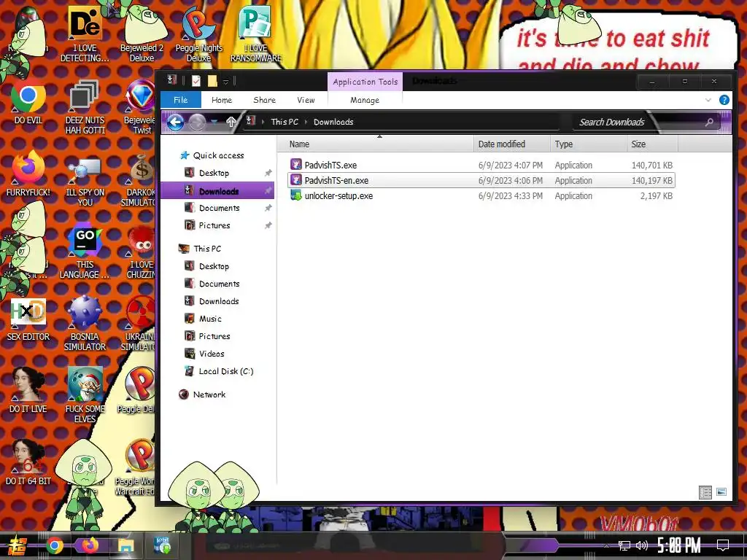This screenshot has height=560, width=747.
Task: Select the unlocker-setup.exe file
Action: pyautogui.click(x=338, y=195)
